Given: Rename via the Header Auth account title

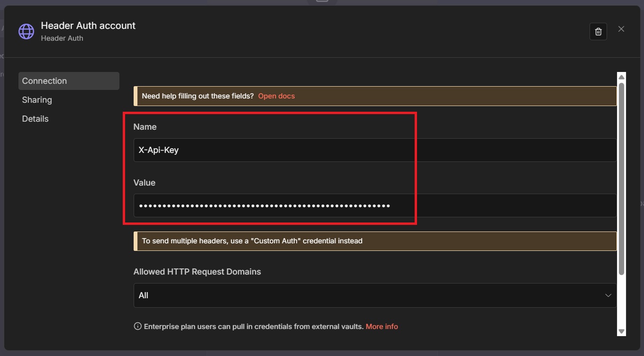Looking at the screenshot, I should pyautogui.click(x=88, y=26).
